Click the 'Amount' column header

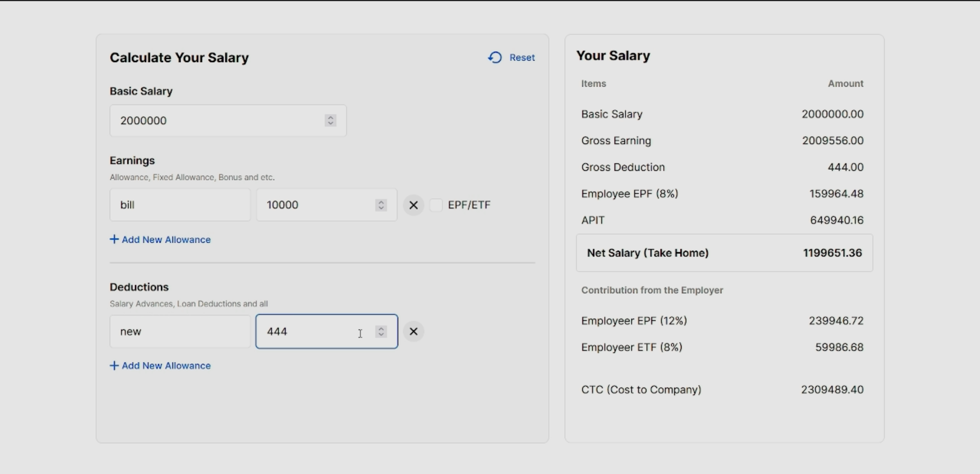coord(846,84)
